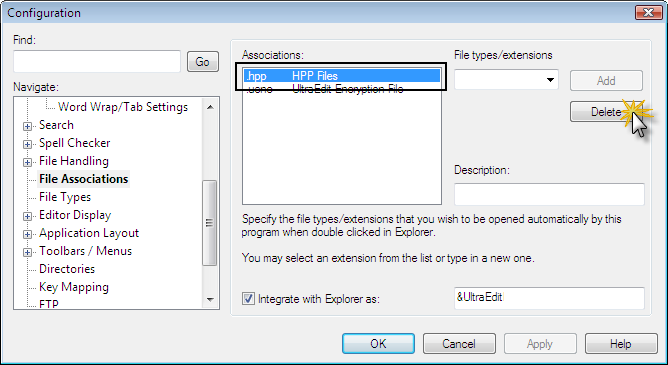Click the Cancel button
The width and height of the screenshot is (668, 365).
click(459, 344)
